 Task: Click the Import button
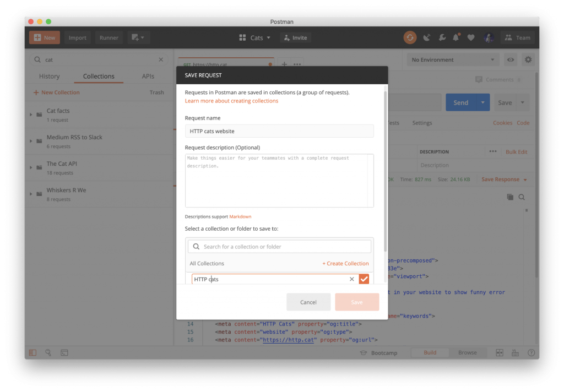[x=77, y=37]
